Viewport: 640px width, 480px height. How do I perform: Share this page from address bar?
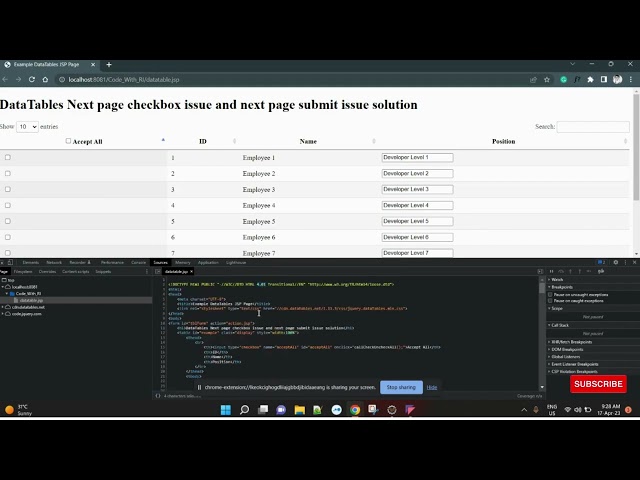click(x=533, y=80)
